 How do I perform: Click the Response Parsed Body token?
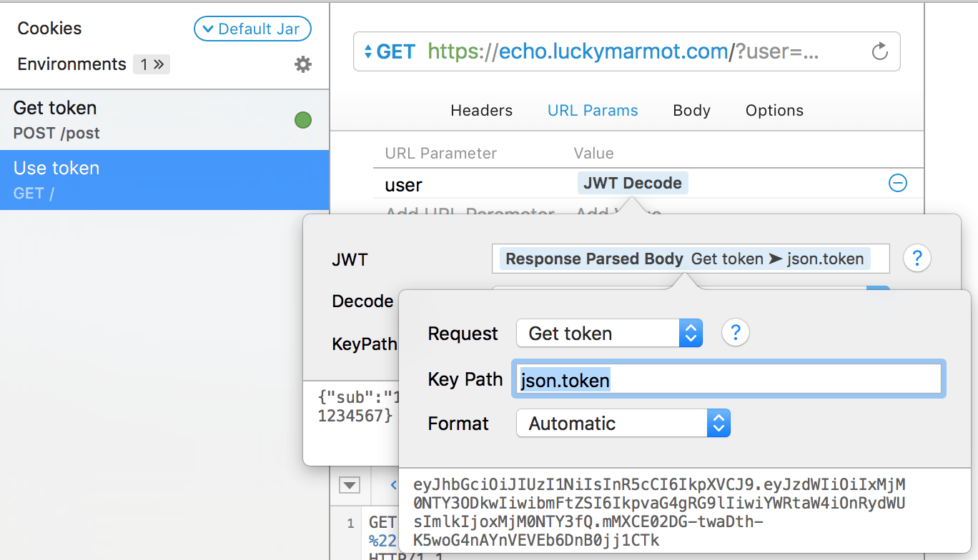tap(685, 259)
